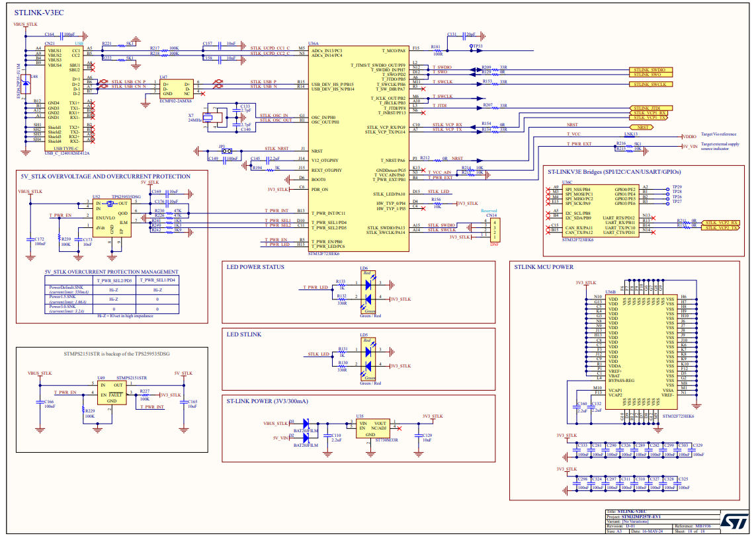Click the Target external supply source indicator note
This screenshot has width=756, height=536.
coord(720,146)
